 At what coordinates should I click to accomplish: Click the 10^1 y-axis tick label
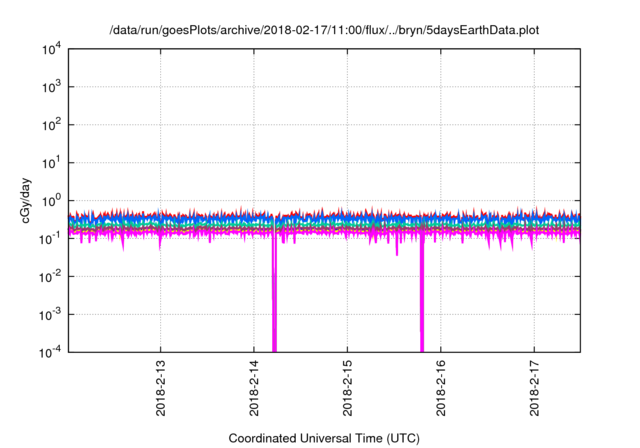pos(51,163)
